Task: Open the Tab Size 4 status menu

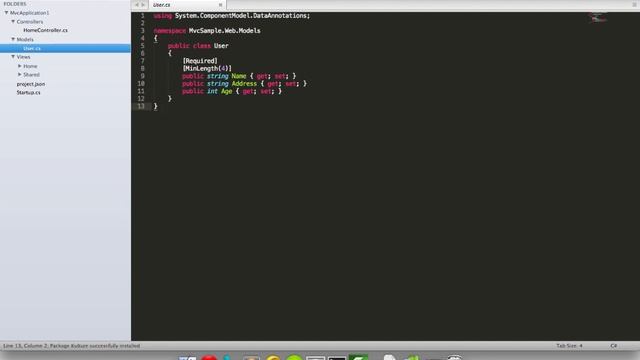Action: coord(569,346)
